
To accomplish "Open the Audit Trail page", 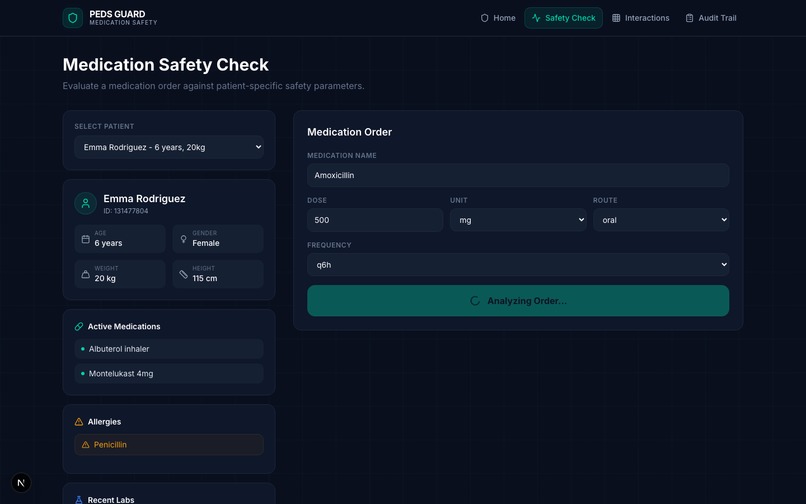I will (710, 18).
